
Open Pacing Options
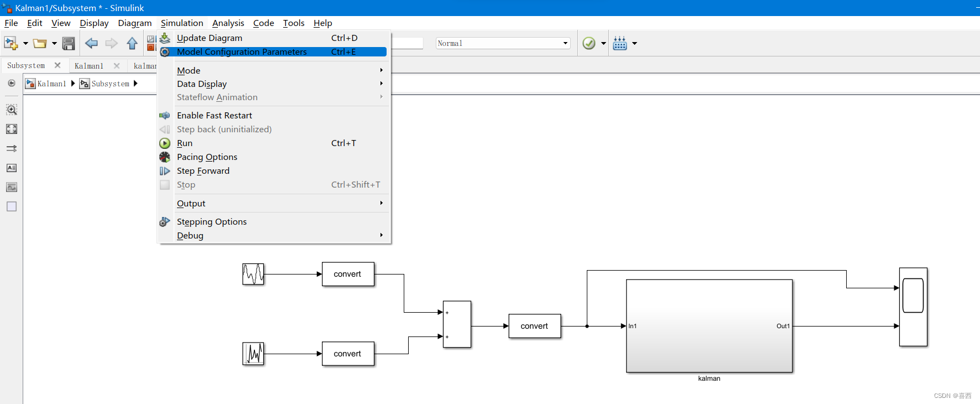coord(274,157)
